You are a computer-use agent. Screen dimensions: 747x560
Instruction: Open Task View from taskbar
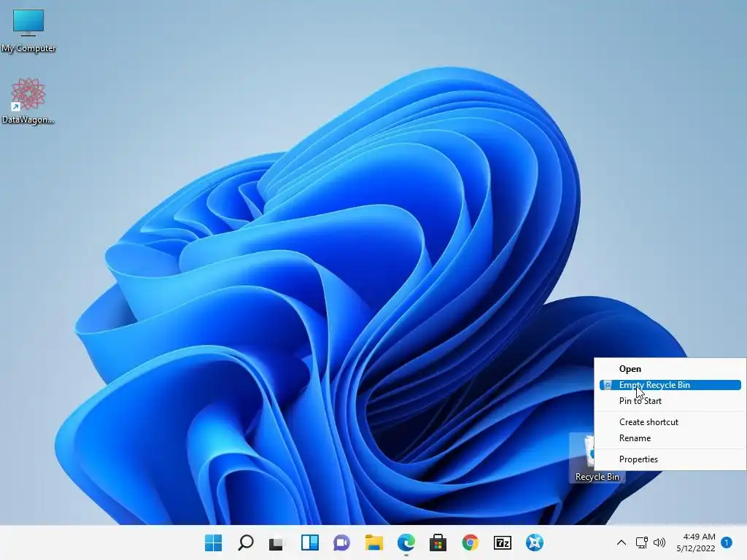point(276,542)
